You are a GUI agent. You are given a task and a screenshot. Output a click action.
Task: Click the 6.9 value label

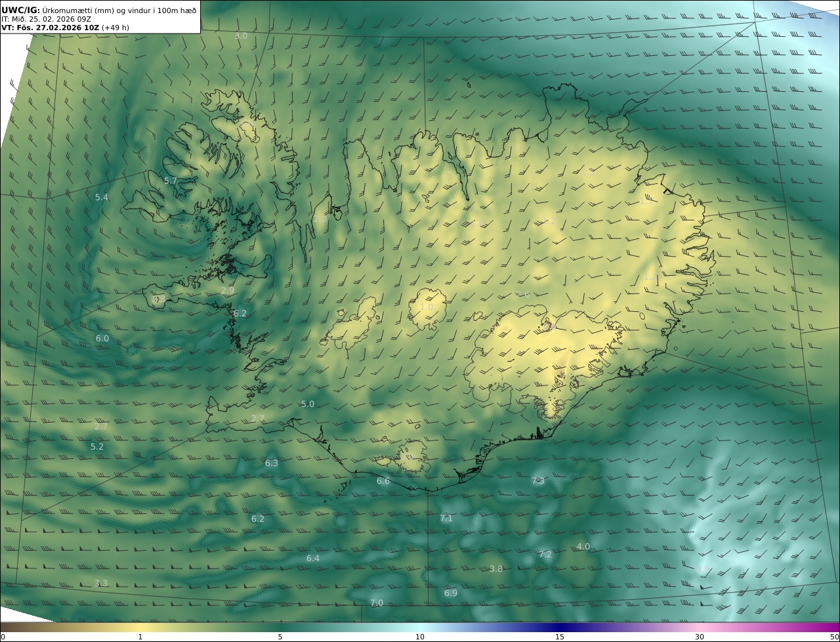pos(451,593)
